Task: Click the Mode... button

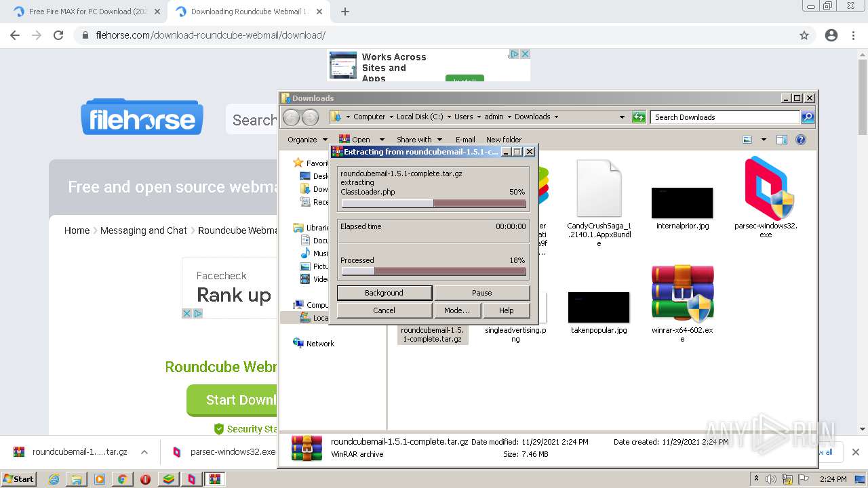Action: click(x=457, y=310)
